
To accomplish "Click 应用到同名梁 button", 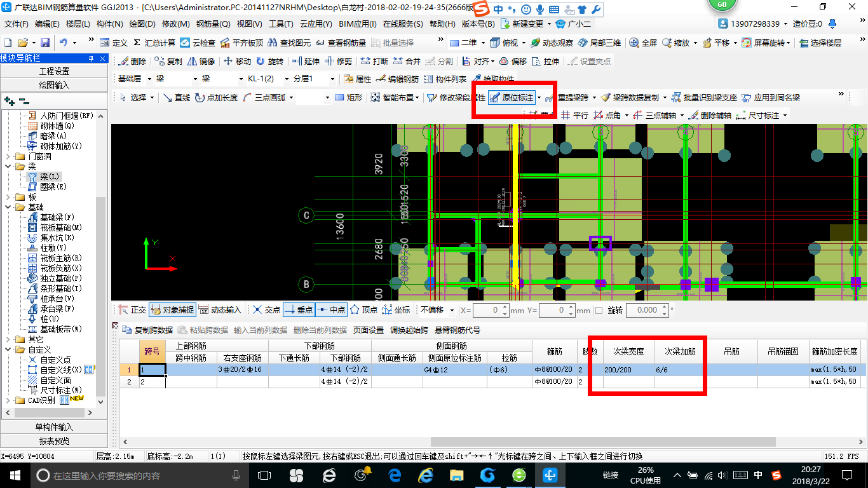I will pyautogui.click(x=771, y=97).
